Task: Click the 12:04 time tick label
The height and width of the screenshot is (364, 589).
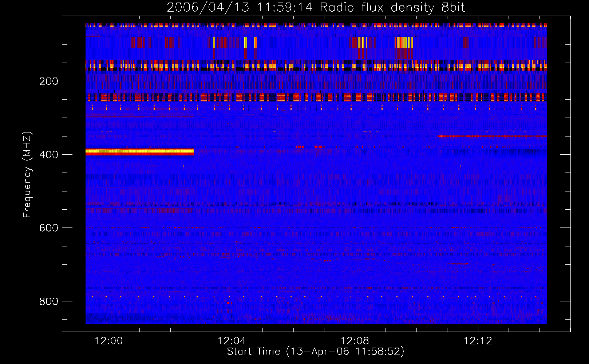Action: tap(232, 341)
